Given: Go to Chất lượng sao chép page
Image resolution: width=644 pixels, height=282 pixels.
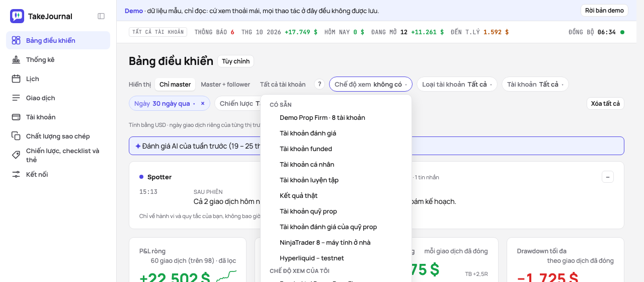Looking at the screenshot, I should pyautogui.click(x=58, y=136).
